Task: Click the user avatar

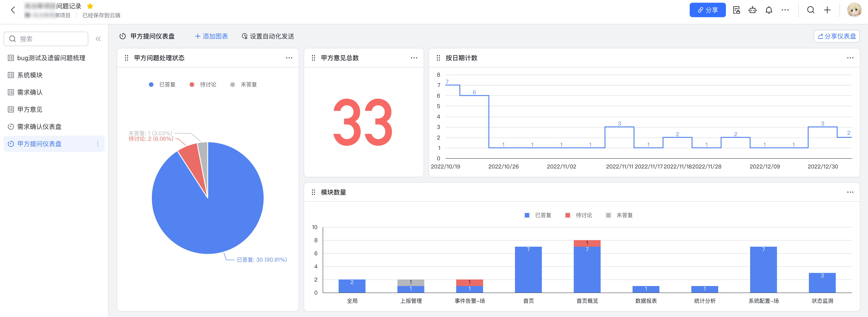Action: [x=854, y=10]
